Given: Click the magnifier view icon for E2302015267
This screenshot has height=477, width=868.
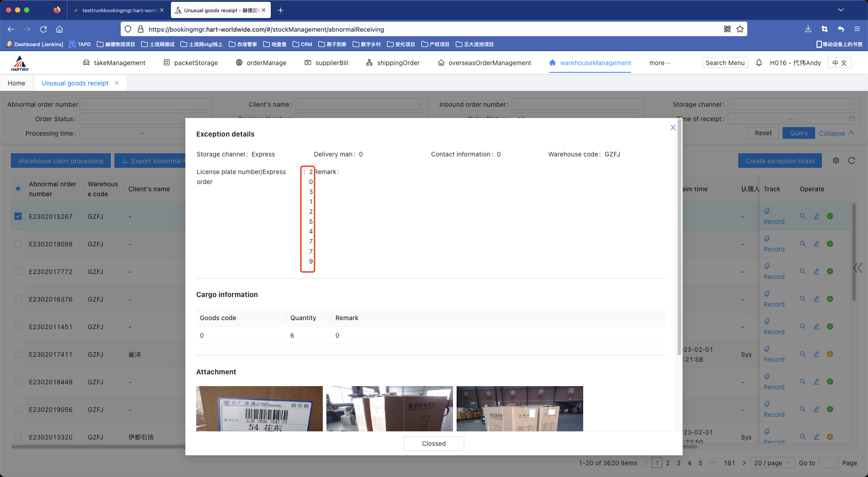Looking at the screenshot, I should coord(803,216).
